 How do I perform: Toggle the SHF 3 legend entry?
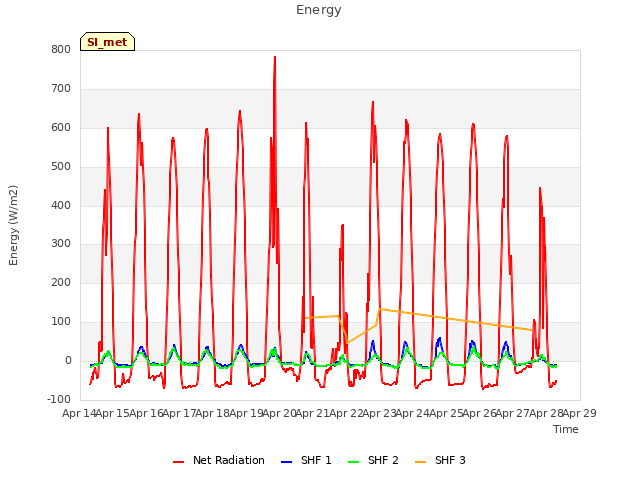[x=440, y=460]
